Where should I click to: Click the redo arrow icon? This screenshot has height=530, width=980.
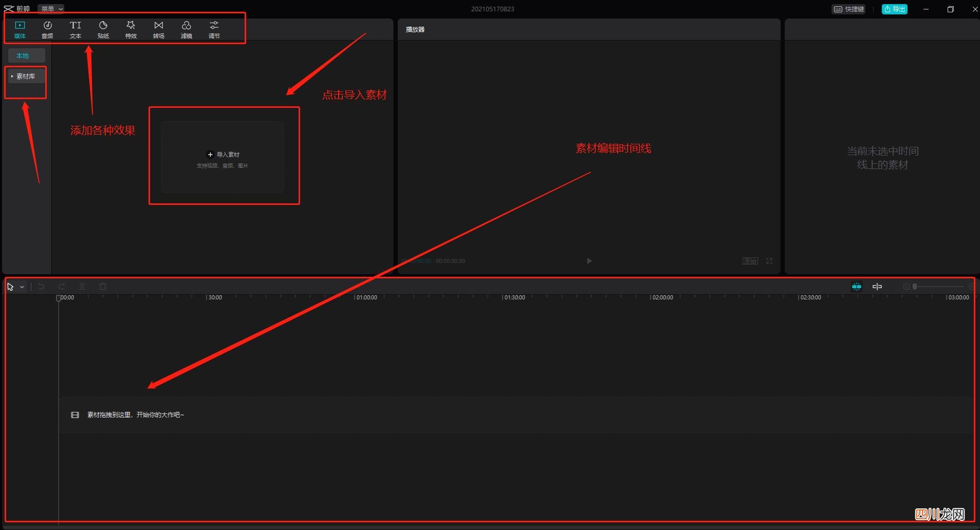tap(62, 287)
